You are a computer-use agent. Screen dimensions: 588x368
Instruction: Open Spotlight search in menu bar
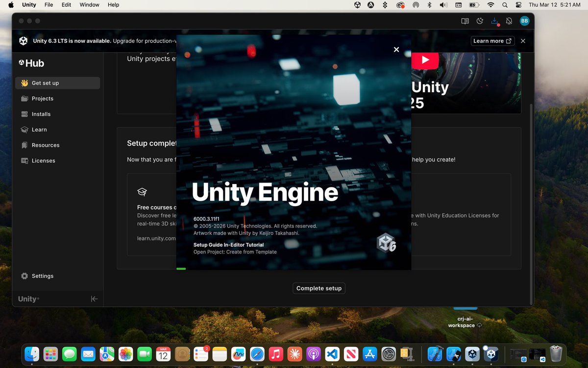505,5
